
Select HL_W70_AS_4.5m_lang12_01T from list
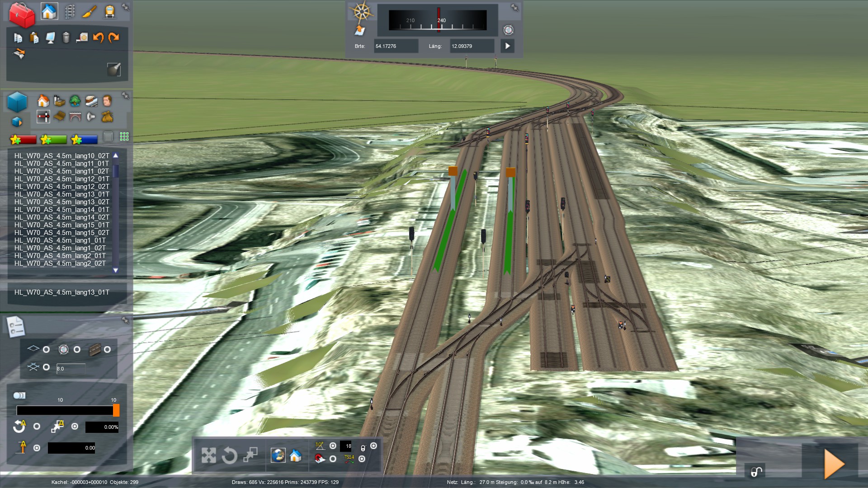(61, 179)
